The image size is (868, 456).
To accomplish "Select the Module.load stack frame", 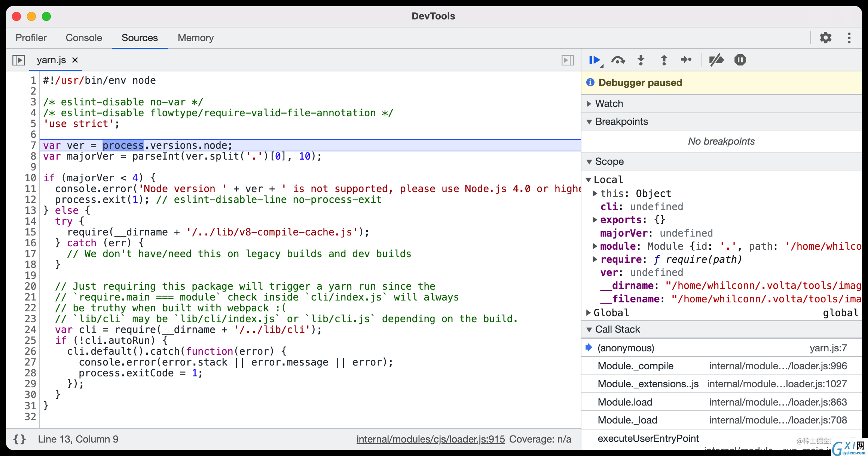I will [x=722, y=402].
